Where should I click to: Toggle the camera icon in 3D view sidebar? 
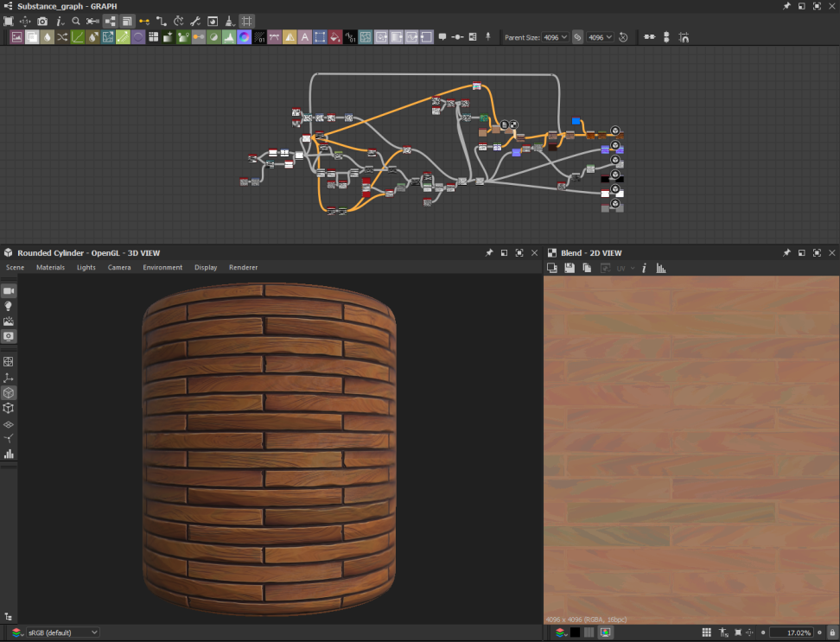[x=9, y=291]
